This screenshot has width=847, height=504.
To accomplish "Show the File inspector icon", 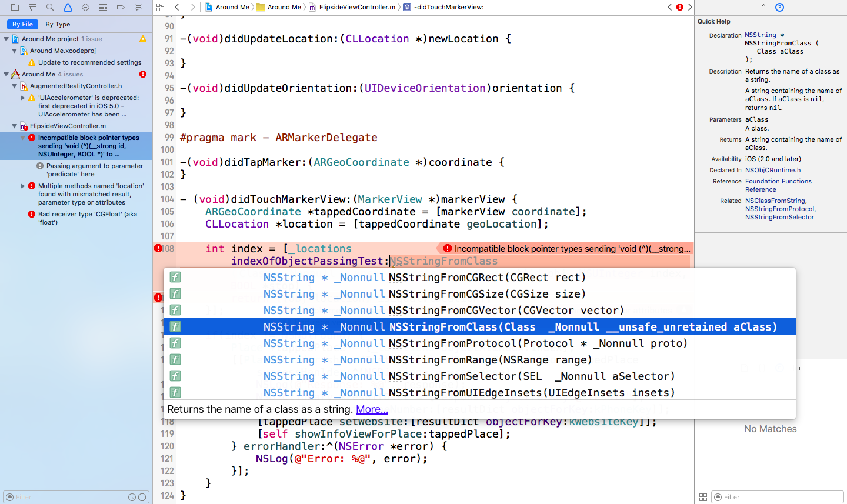I will pyautogui.click(x=762, y=7).
